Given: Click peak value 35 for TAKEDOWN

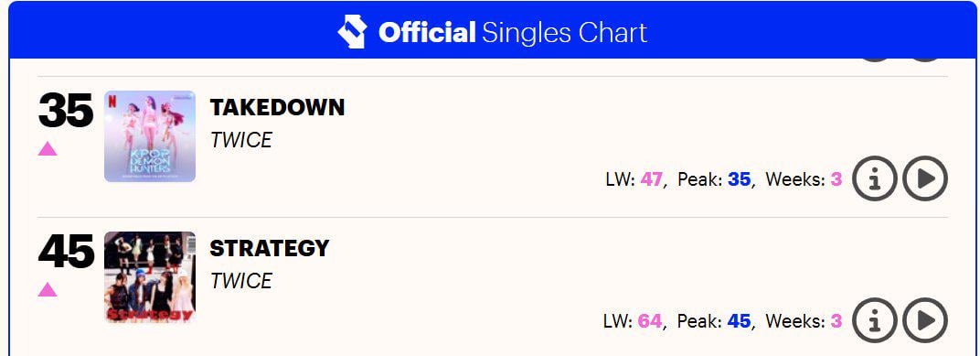Looking at the screenshot, I should [x=739, y=179].
